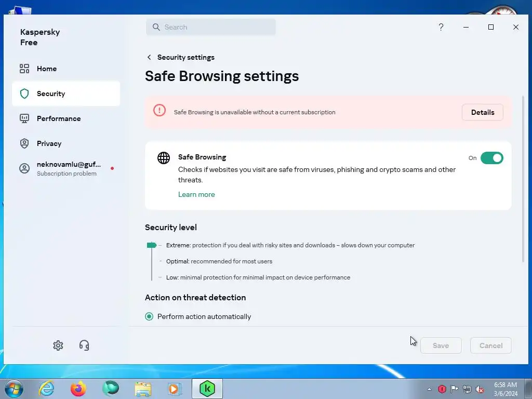This screenshot has width=532, height=399.
Task: Click the Security shield icon
Action: coord(24,94)
